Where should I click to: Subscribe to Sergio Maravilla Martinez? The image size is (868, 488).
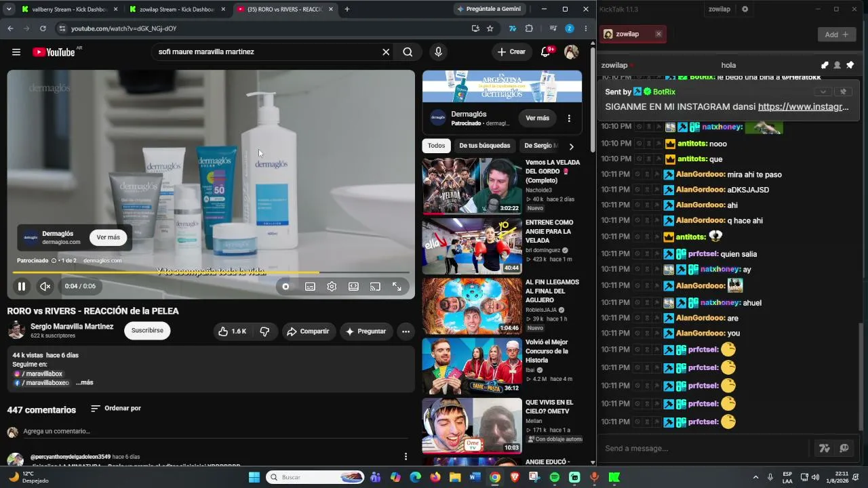(x=147, y=331)
